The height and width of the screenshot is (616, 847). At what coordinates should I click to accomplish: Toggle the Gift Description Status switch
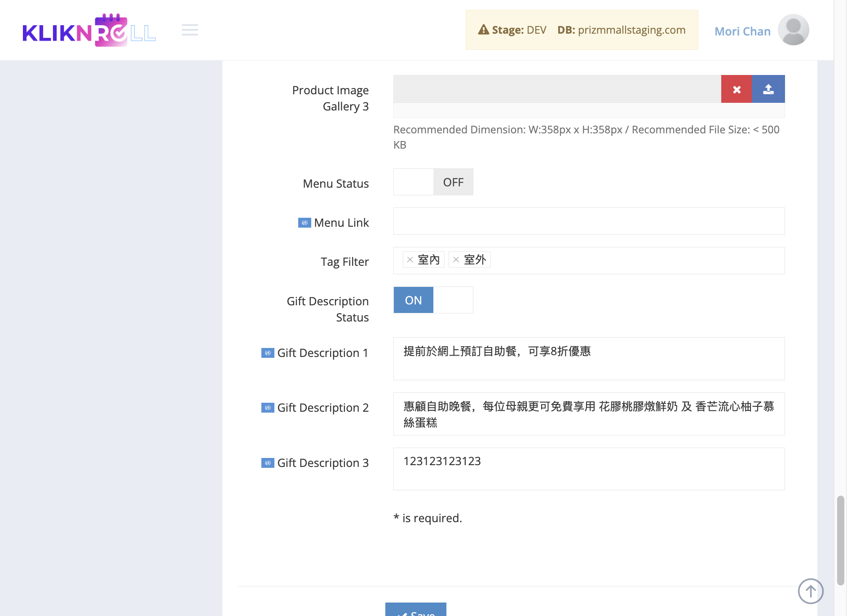click(433, 300)
